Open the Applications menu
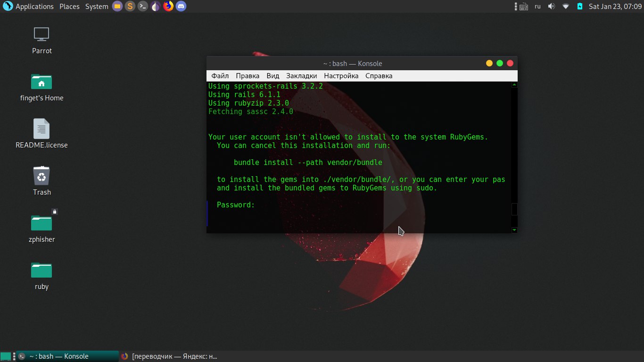The width and height of the screenshot is (644, 362). pyautogui.click(x=34, y=6)
